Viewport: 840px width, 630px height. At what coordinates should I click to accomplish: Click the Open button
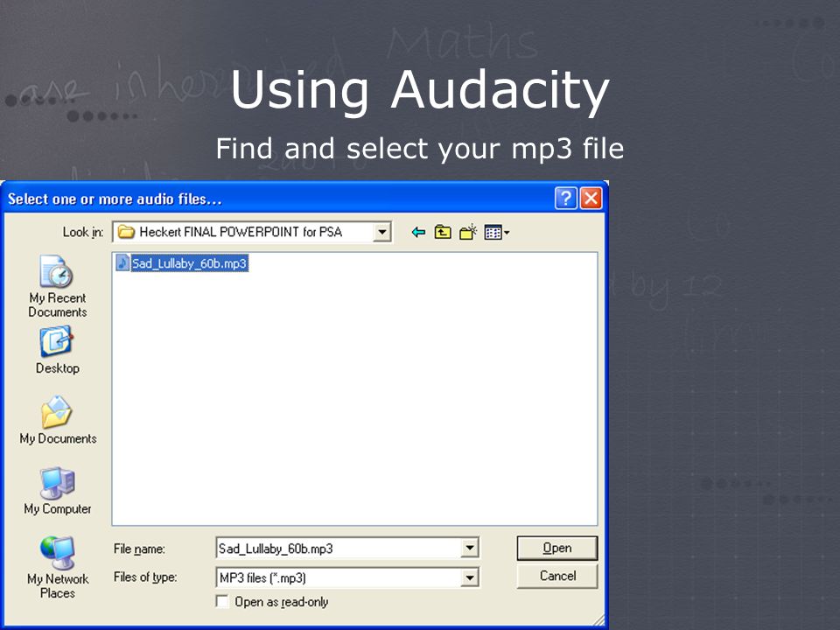tap(557, 548)
